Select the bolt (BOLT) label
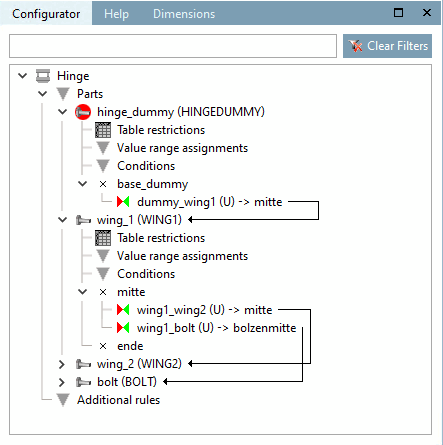The image size is (443, 445). coord(127,382)
